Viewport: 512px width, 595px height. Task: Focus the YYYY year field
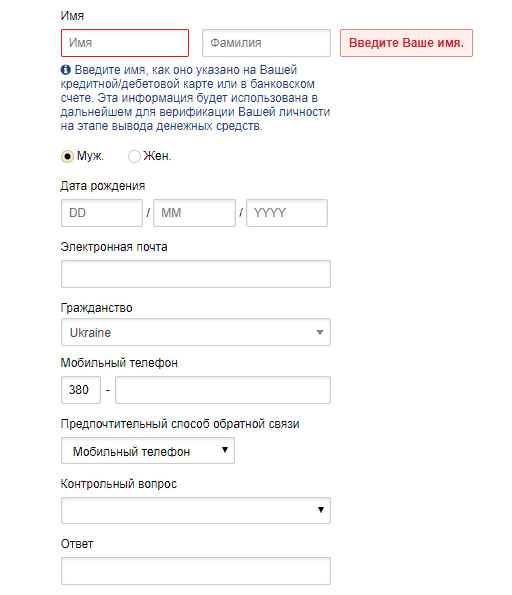pyautogui.click(x=287, y=213)
